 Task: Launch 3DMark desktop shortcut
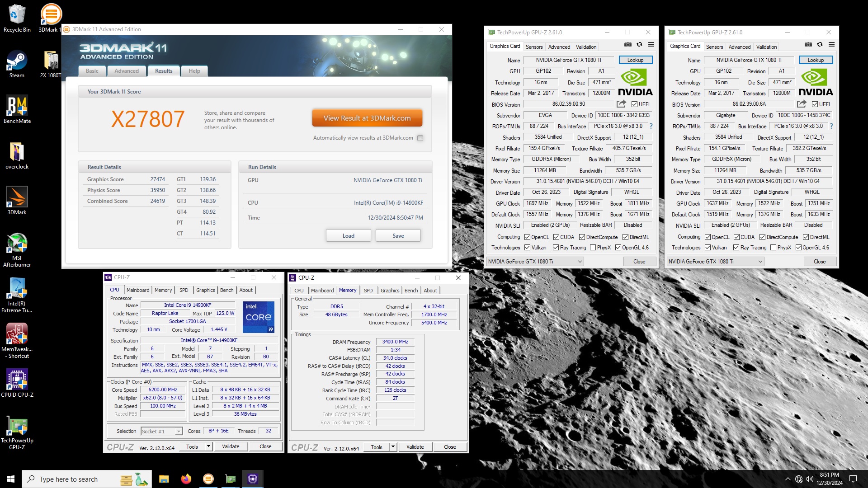pos(17,201)
